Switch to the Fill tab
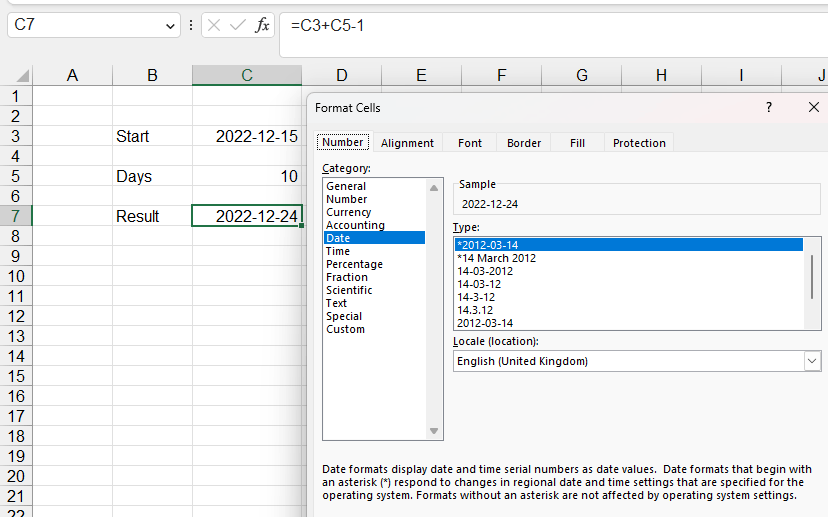 coord(577,143)
